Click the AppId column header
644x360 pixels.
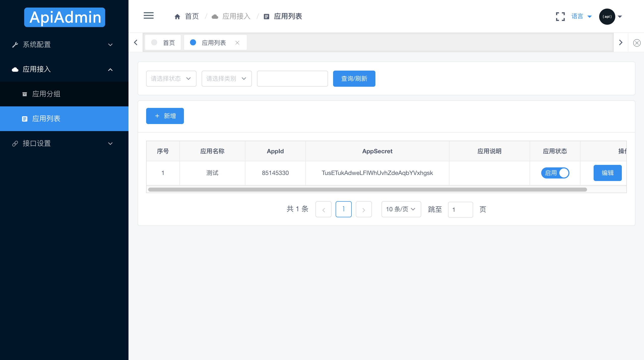coord(275,151)
